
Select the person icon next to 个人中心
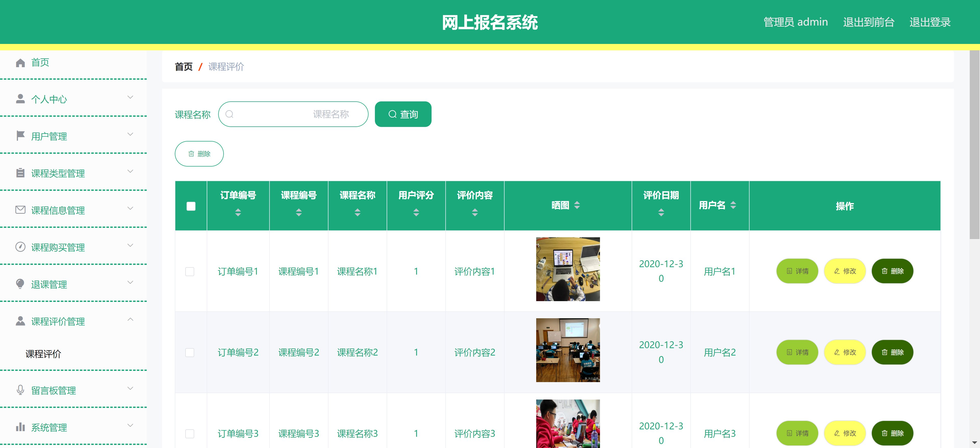pyautogui.click(x=20, y=99)
